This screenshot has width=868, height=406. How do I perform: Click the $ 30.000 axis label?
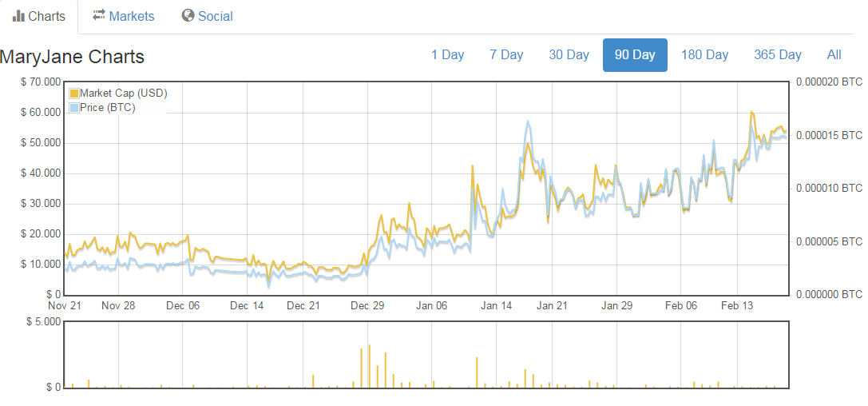pyautogui.click(x=39, y=203)
